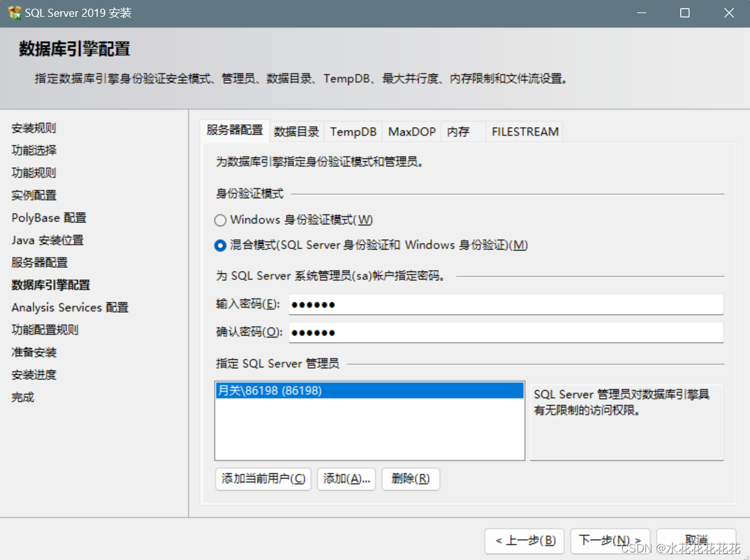Select 功能配置规则 step in sidebar
Screen dimensions: 750x560
click(45, 330)
